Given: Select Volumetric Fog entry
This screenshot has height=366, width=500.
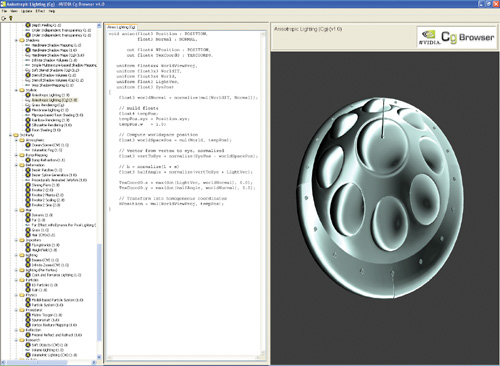Looking at the screenshot, I should [47, 150].
